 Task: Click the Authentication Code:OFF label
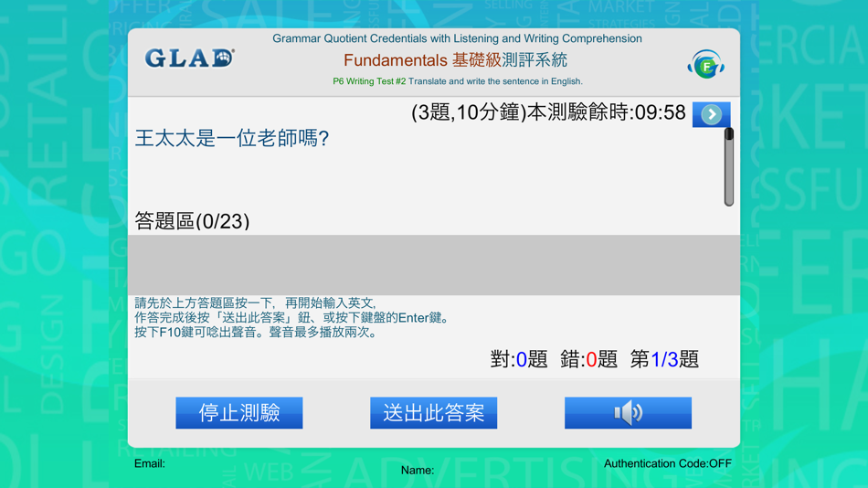668,463
